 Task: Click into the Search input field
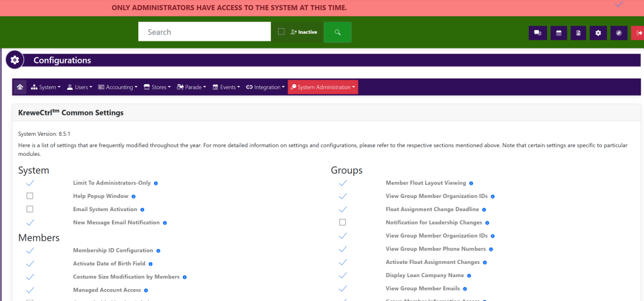[204, 32]
